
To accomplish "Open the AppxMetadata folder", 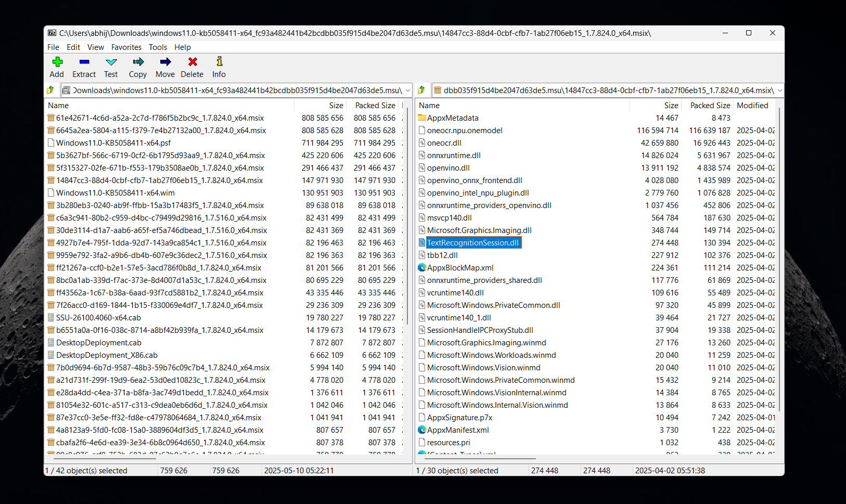I will click(x=453, y=118).
